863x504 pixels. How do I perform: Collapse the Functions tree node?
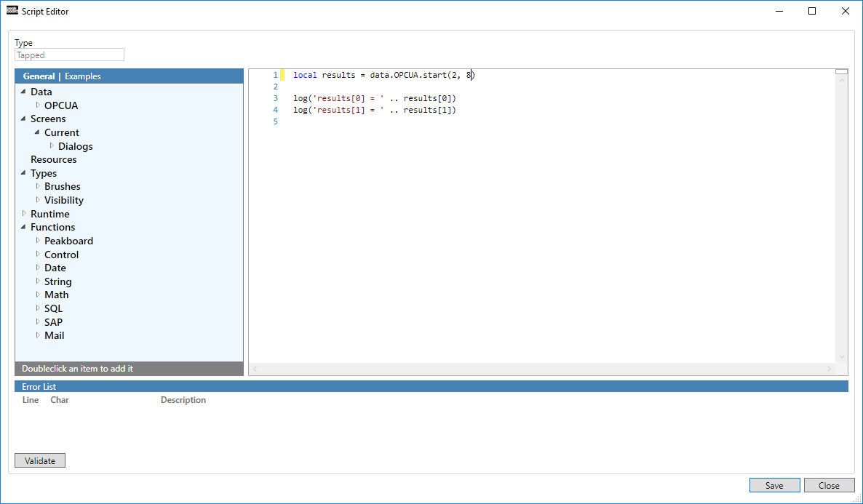pos(24,227)
